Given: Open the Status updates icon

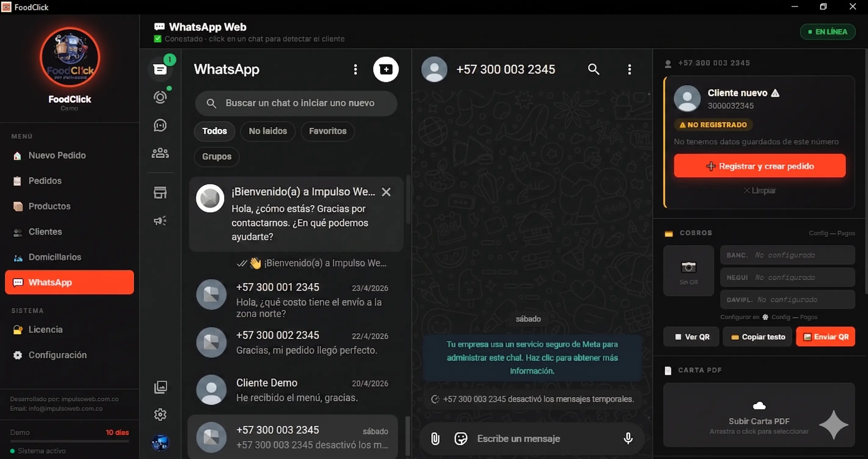Looking at the screenshot, I should 160,97.
